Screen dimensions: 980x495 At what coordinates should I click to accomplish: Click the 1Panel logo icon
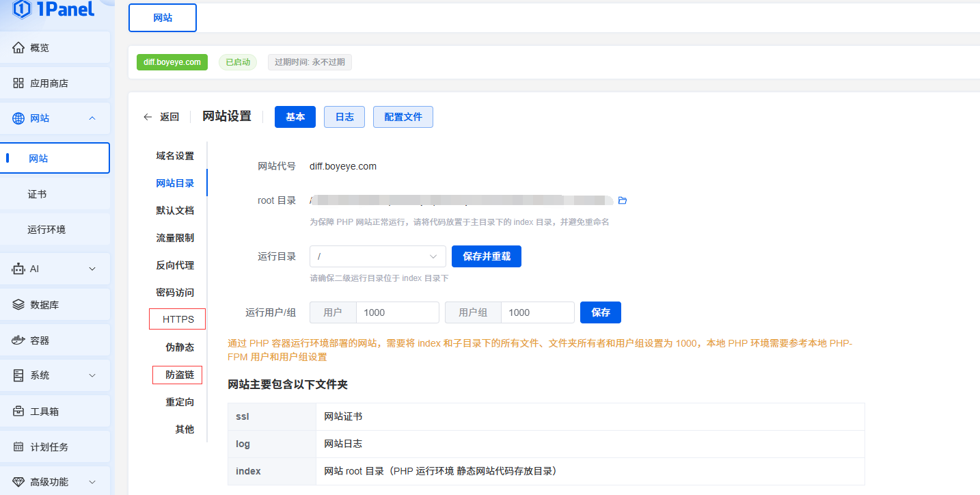23,9
